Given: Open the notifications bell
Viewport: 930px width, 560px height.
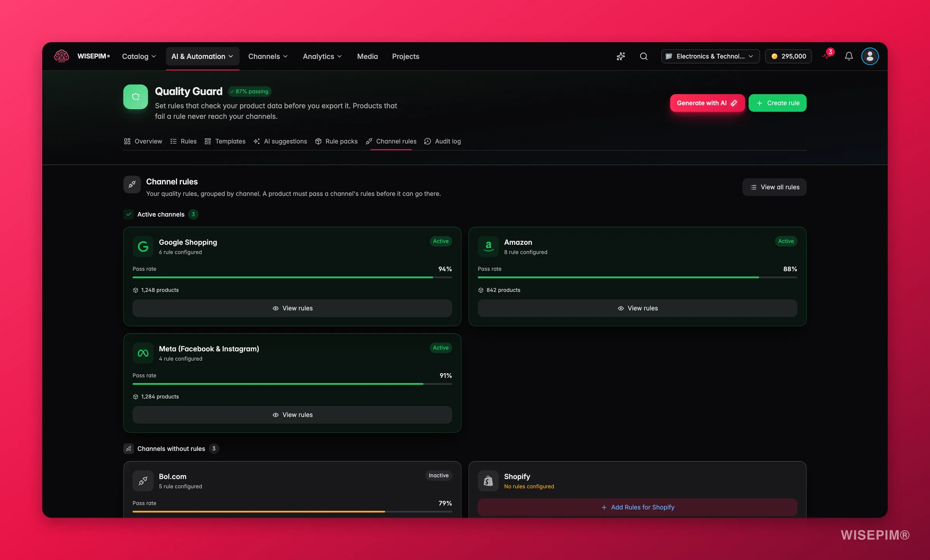Looking at the screenshot, I should click(x=849, y=56).
